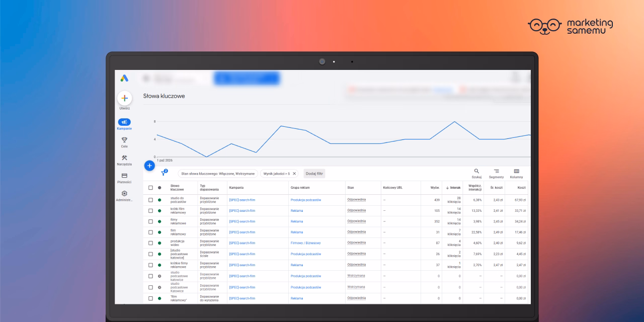The image size is (644, 322).
Task: Click the Dodaj filtr field
Action: (x=314, y=174)
